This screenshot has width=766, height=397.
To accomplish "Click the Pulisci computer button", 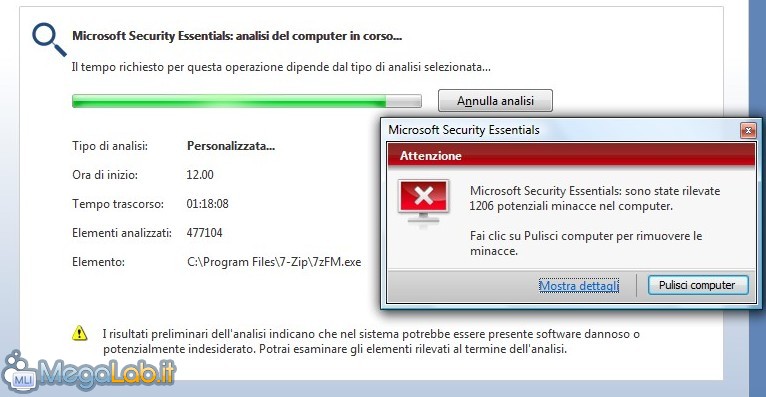I will click(698, 285).
